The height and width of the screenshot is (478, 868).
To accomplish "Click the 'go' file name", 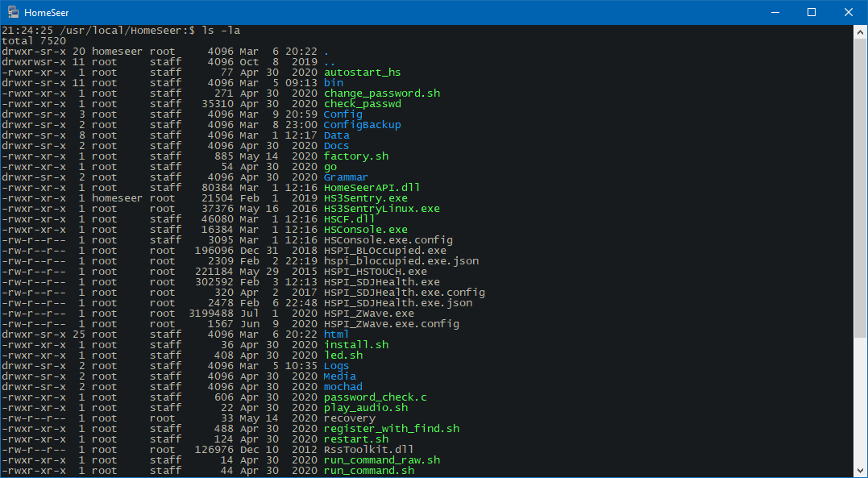I will 330,167.
